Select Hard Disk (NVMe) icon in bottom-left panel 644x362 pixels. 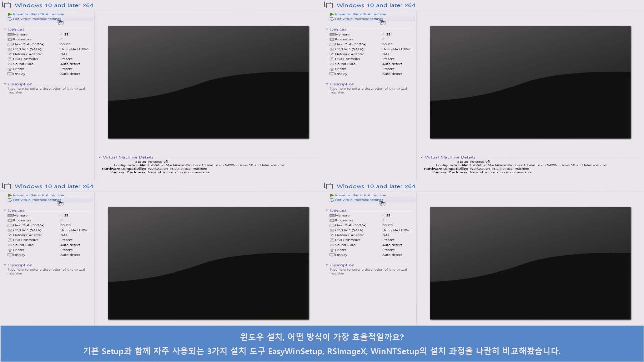pyautogui.click(x=10, y=225)
